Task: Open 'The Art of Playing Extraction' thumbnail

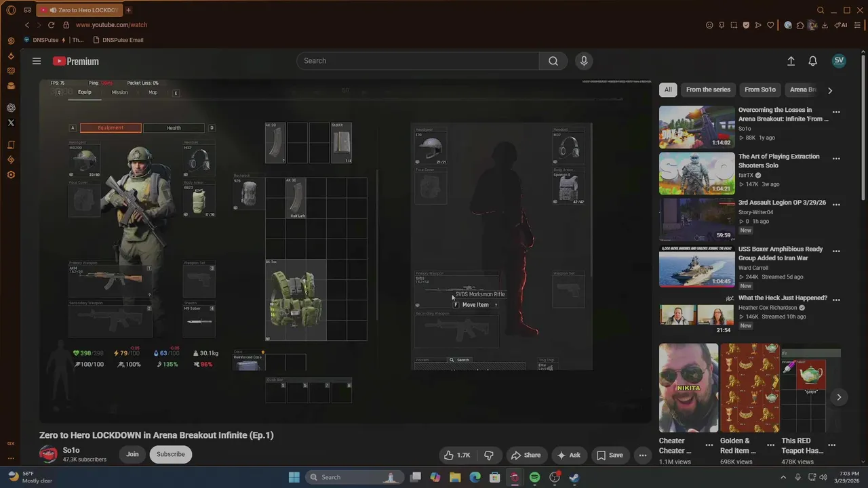Action: point(696,174)
